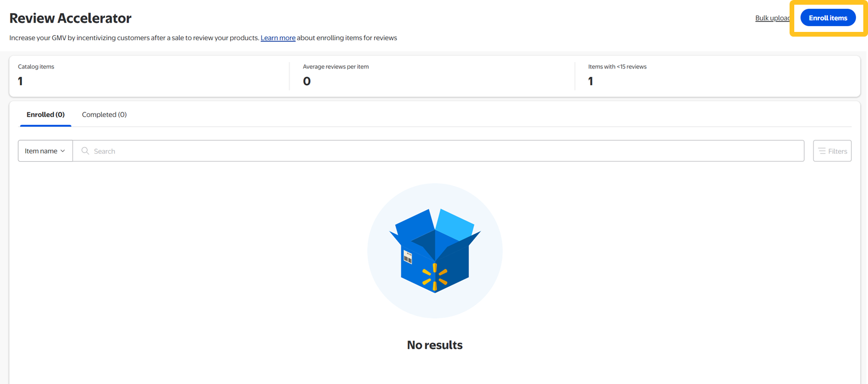Image resolution: width=868 pixels, height=384 pixels.
Task: Click the count under Items with <15 reviews
Action: (590, 81)
